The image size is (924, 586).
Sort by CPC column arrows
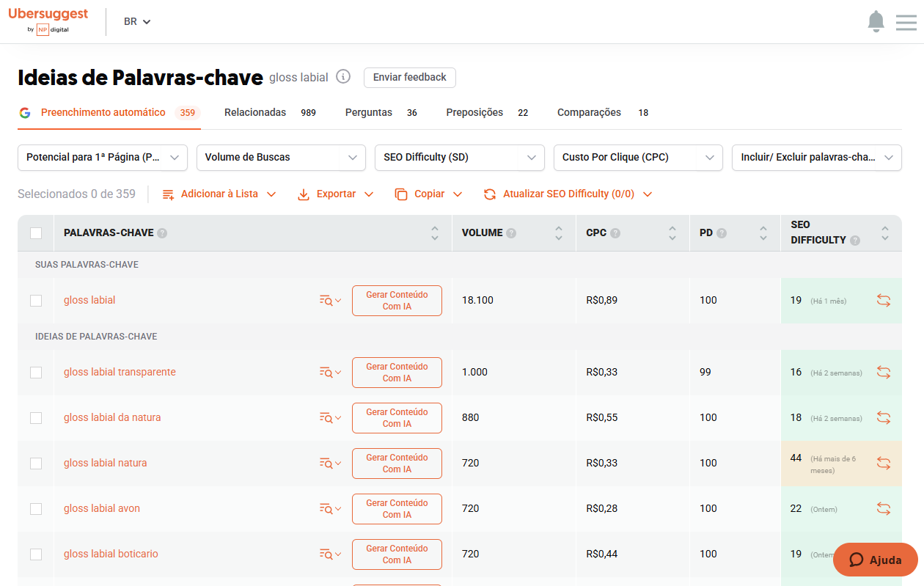(672, 233)
